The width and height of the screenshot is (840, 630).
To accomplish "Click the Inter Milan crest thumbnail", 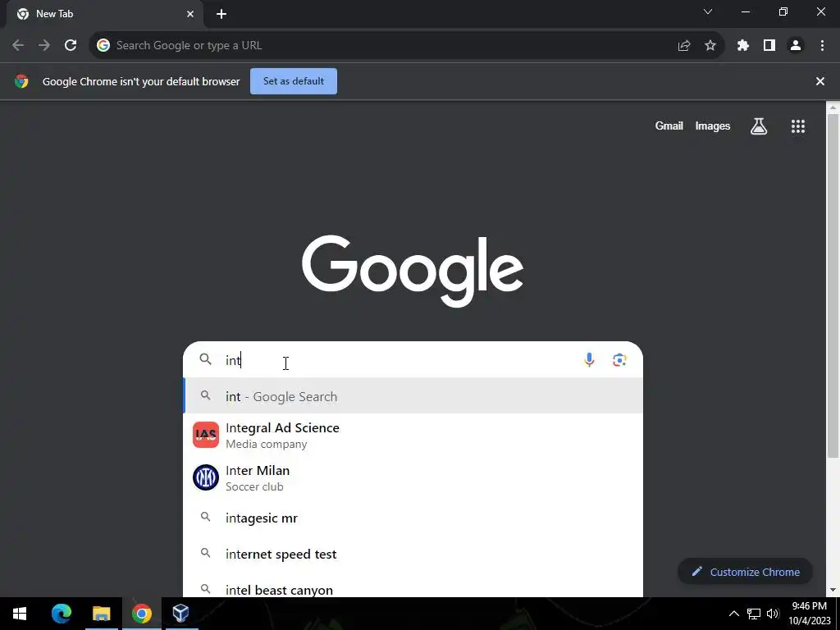I will point(206,477).
